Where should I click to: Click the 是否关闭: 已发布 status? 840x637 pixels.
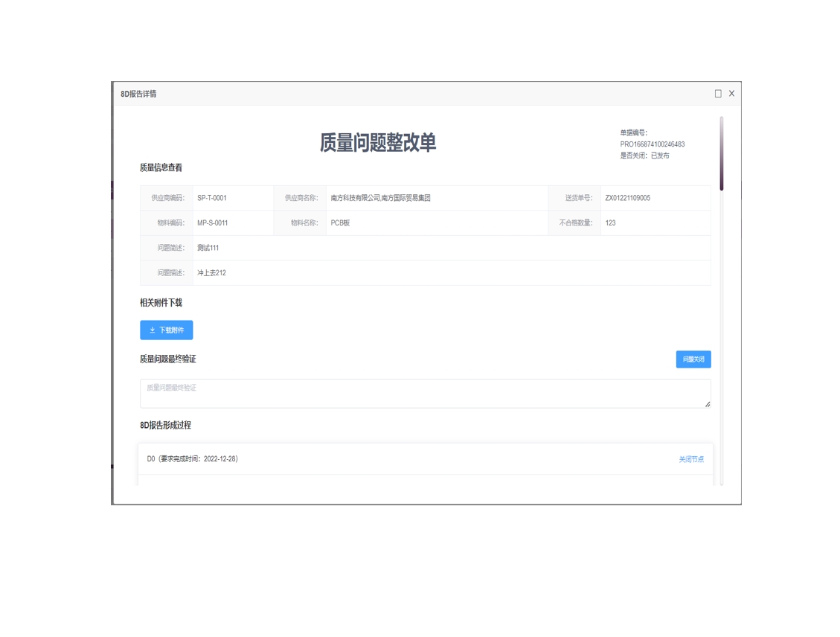pyautogui.click(x=645, y=156)
